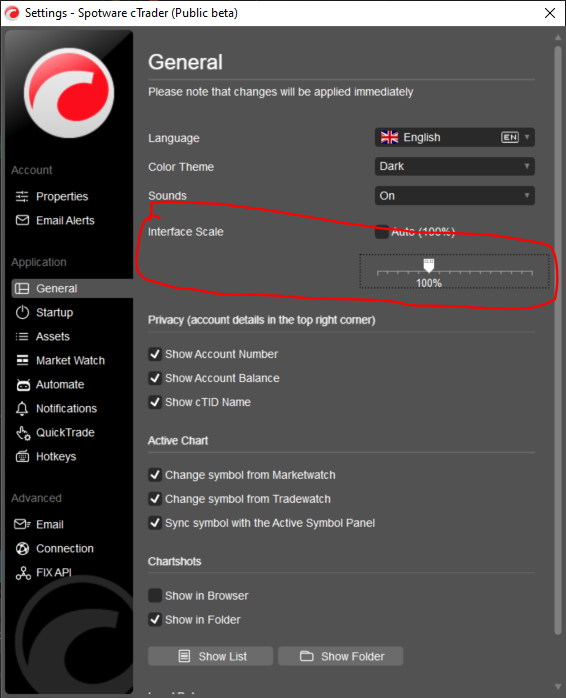Image resolution: width=566 pixels, height=698 pixels.
Task: Open the Sounds On dropdown
Action: [x=455, y=196]
